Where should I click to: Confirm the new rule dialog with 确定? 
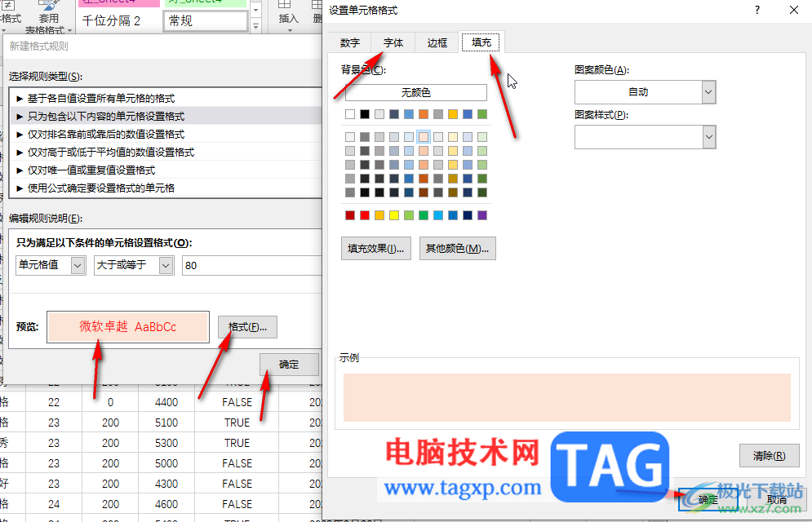289,365
